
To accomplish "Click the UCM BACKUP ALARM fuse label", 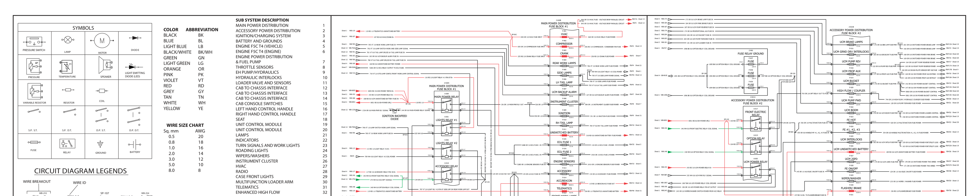I will [x=564, y=92].
